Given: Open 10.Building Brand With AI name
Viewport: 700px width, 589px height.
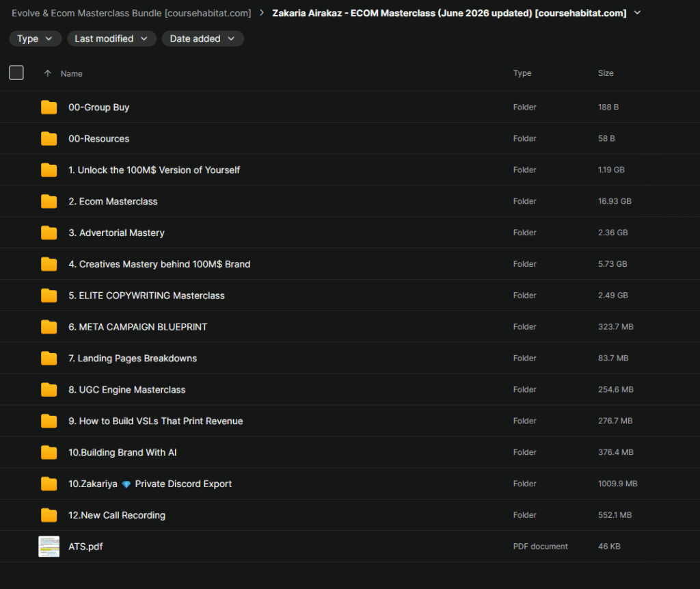Looking at the screenshot, I should (122, 452).
